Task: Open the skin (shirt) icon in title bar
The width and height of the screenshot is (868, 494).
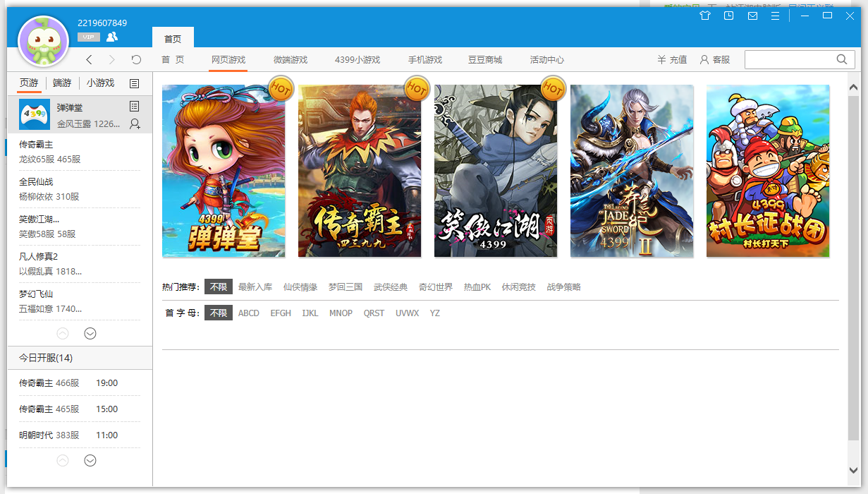Action: tap(705, 16)
